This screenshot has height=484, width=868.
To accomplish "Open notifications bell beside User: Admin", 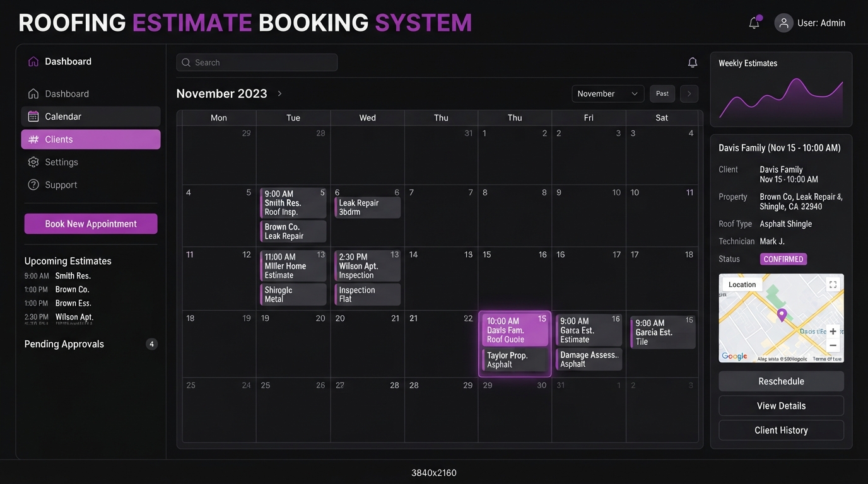I will (754, 23).
